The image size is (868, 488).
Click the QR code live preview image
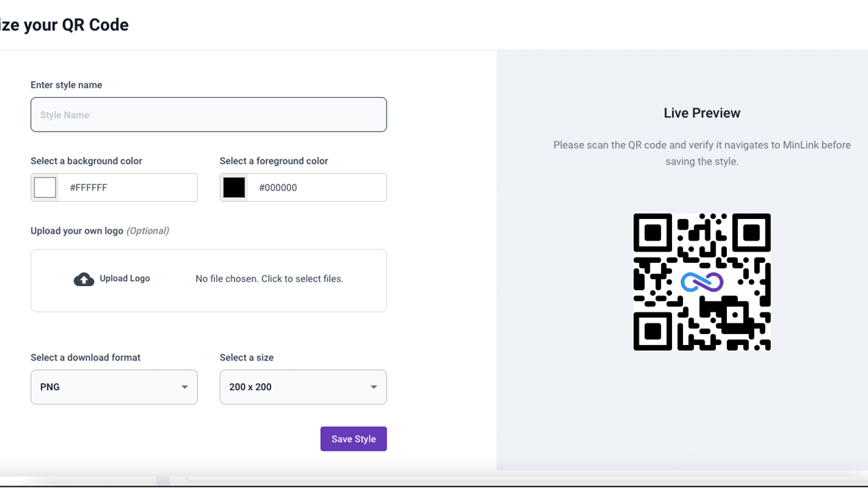point(702,282)
